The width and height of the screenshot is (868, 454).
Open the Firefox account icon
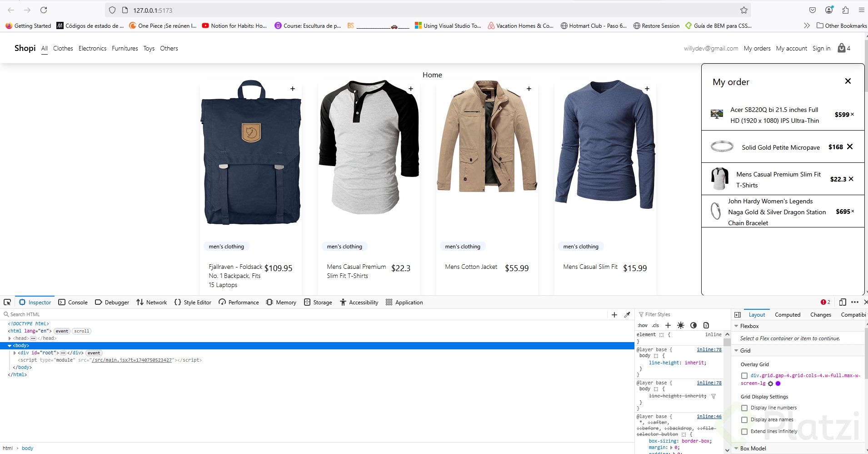(x=829, y=10)
